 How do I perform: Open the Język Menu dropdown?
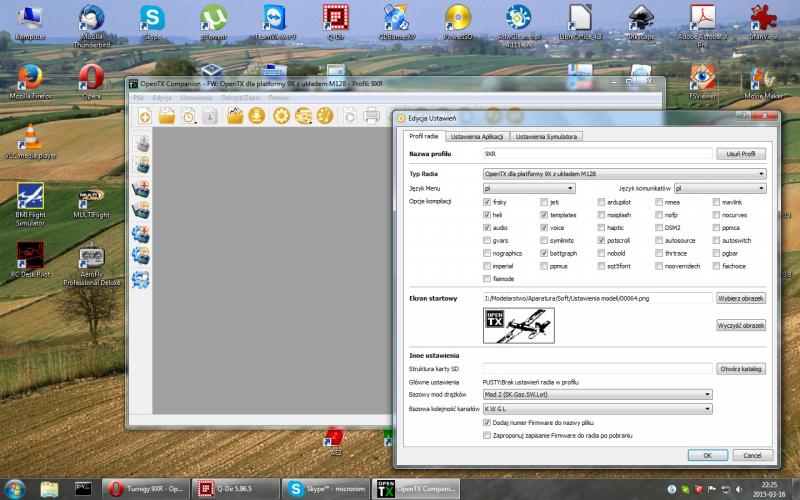point(528,188)
